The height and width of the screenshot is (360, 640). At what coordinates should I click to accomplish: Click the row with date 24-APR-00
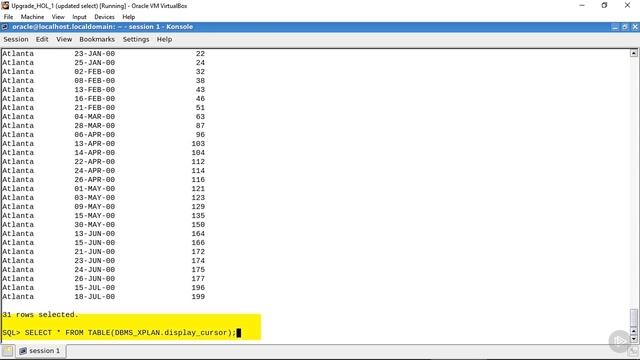(103, 171)
